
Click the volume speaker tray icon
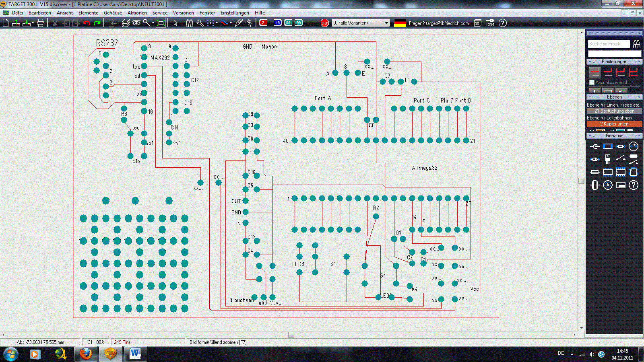coord(591,354)
